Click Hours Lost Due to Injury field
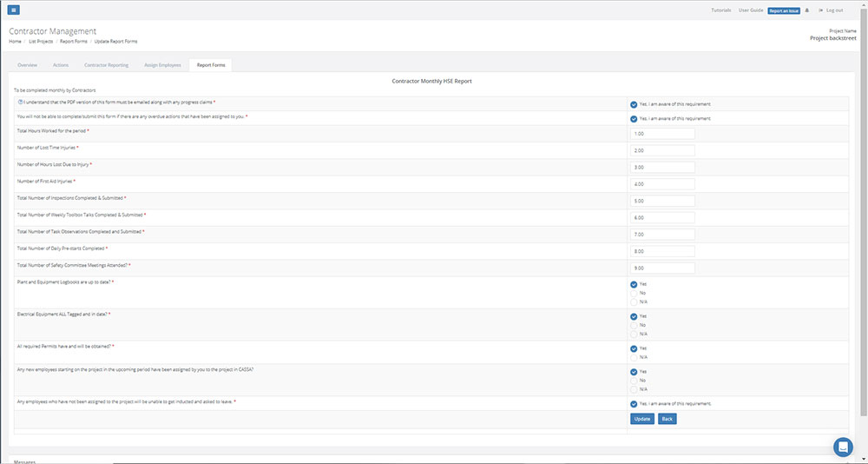The height and width of the screenshot is (464, 868). 662,168
